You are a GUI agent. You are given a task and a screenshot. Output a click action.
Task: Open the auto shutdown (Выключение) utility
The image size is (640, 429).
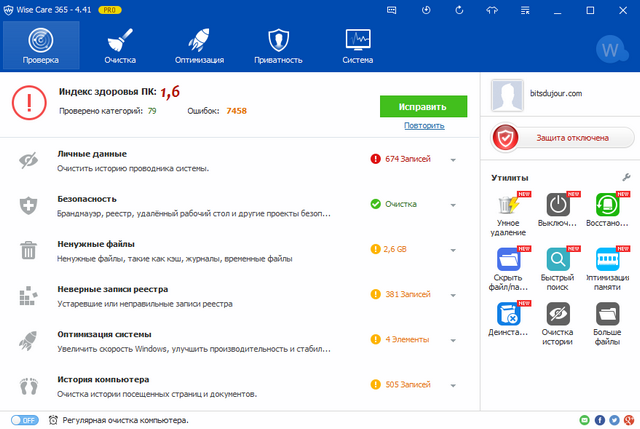point(560,214)
